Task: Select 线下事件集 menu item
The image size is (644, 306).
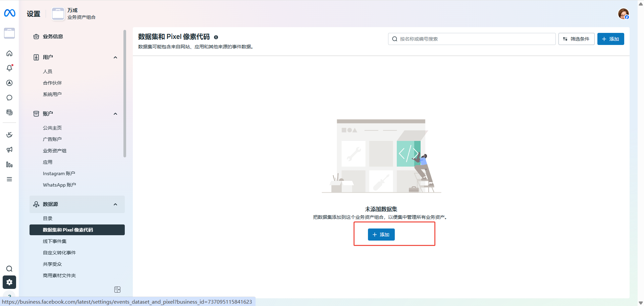Action: pos(55,241)
